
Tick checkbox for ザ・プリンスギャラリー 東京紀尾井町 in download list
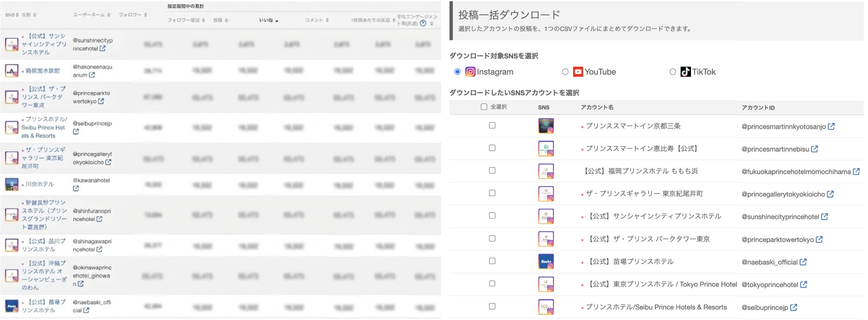(x=492, y=193)
